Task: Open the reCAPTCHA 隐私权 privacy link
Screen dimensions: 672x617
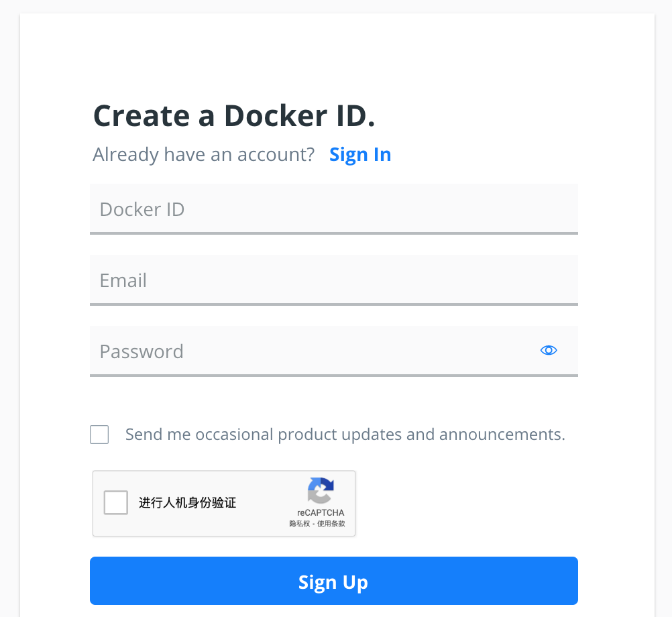Action: click(300, 524)
